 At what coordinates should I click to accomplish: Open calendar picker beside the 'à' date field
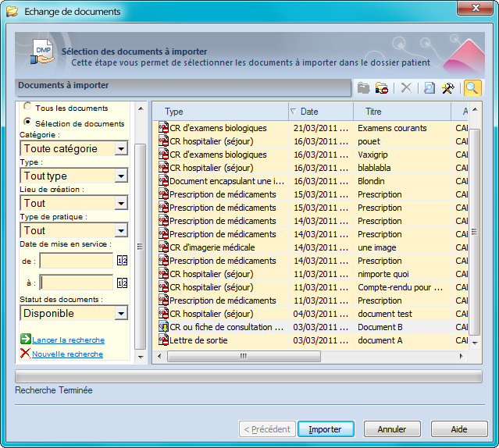(x=122, y=283)
